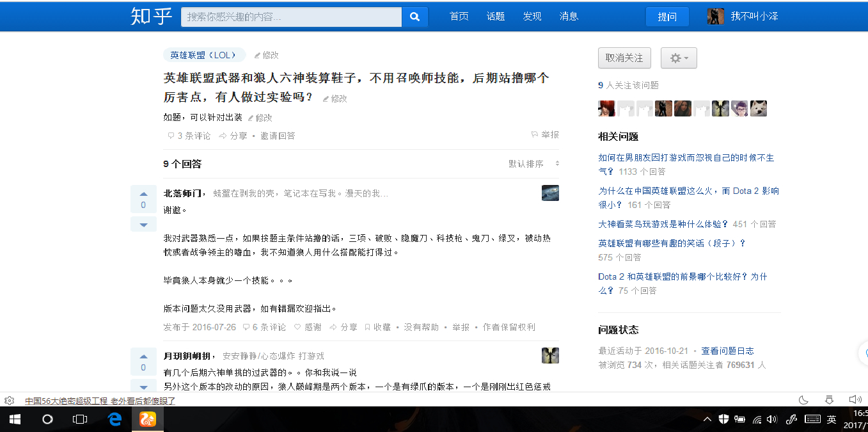Open the 话题 navigation item

[496, 17]
